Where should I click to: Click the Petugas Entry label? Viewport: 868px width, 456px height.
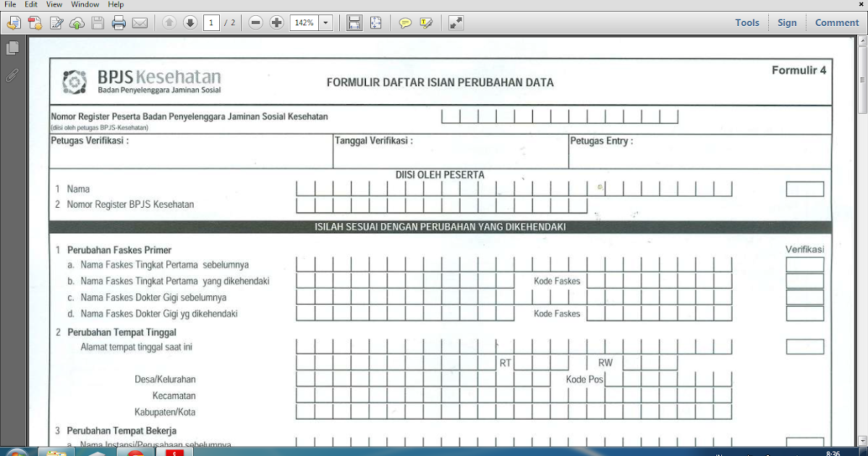coord(601,140)
